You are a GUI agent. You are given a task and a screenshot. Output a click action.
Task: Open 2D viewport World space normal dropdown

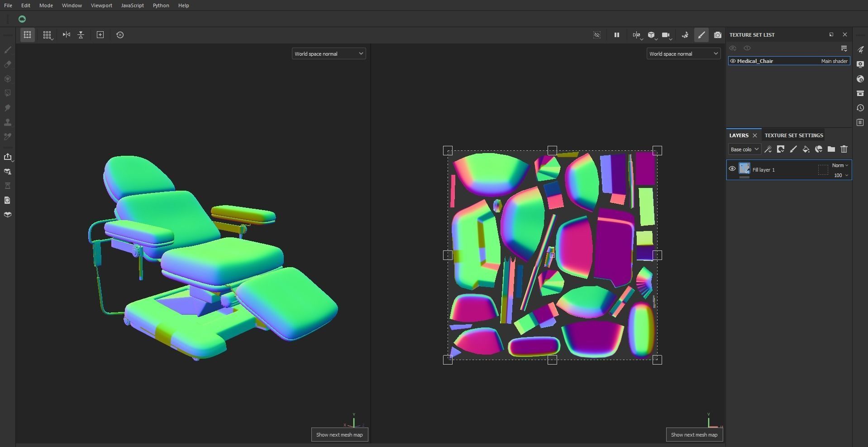(x=683, y=54)
